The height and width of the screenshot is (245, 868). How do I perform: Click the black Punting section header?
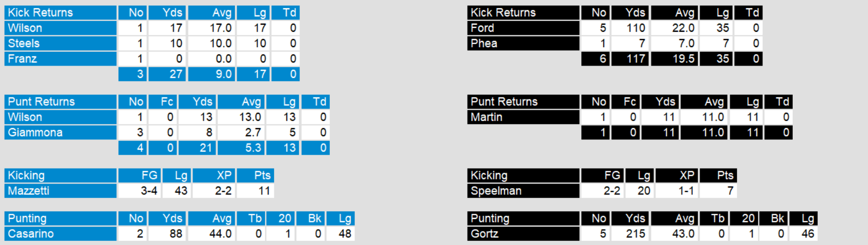(x=523, y=218)
